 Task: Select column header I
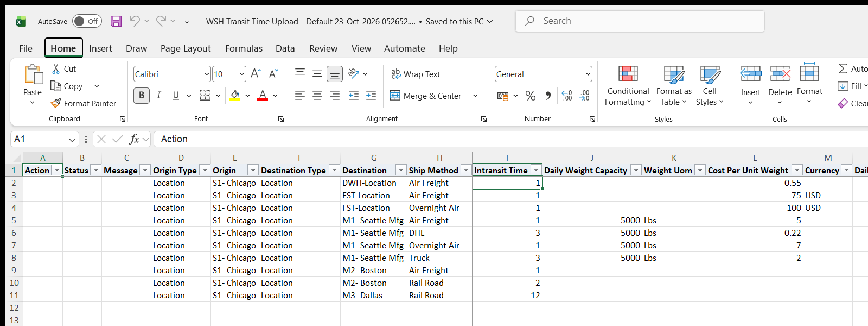pos(507,158)
